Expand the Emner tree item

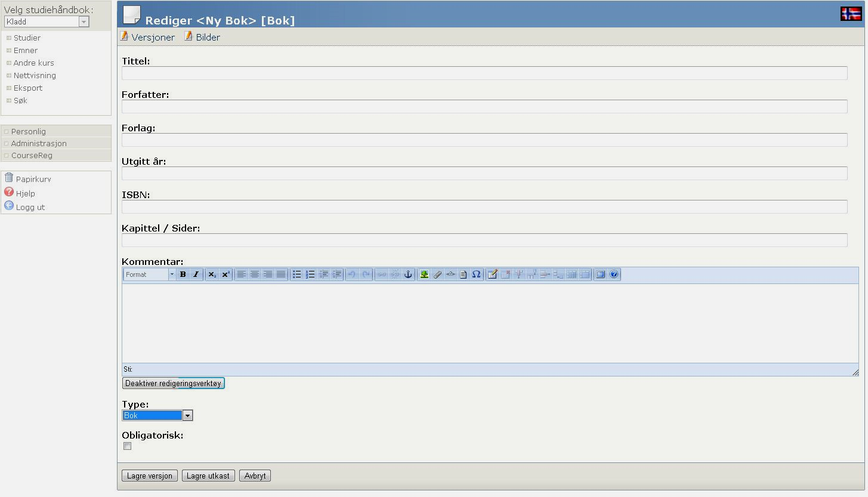click(9, 50)
